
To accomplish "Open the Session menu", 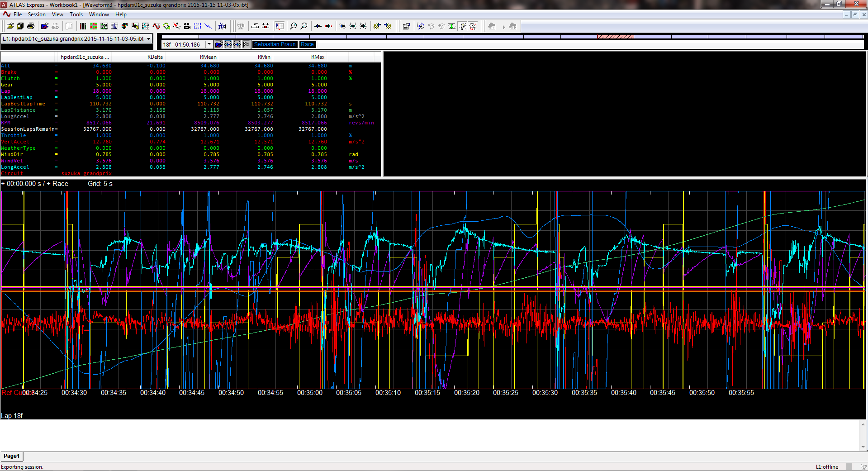I will (37, 14).
